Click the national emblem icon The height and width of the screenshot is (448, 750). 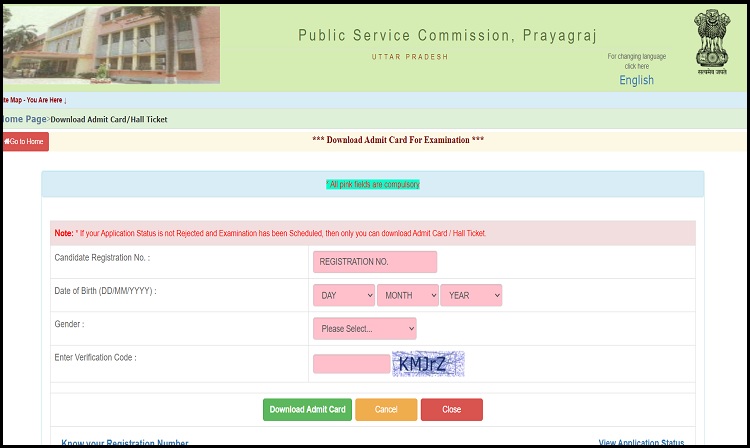tap(712, 42)
